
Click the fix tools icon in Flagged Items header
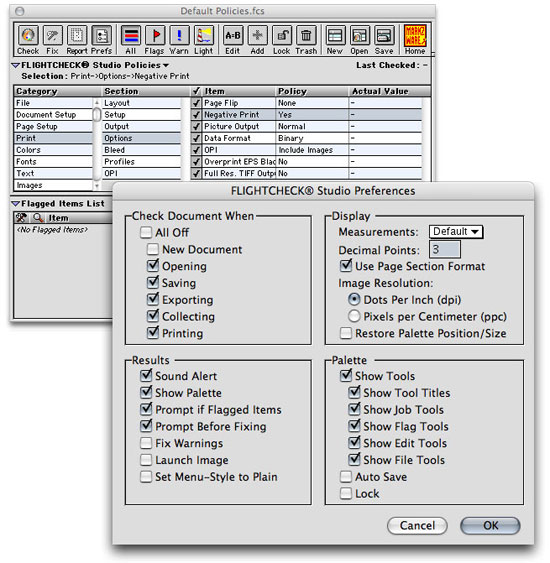[22, 218]
